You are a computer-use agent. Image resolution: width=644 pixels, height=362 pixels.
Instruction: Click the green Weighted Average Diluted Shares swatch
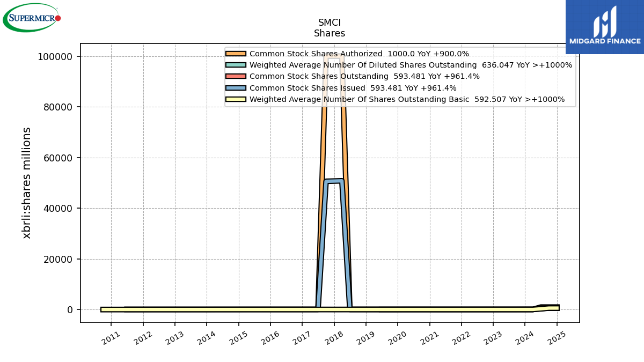236,65
